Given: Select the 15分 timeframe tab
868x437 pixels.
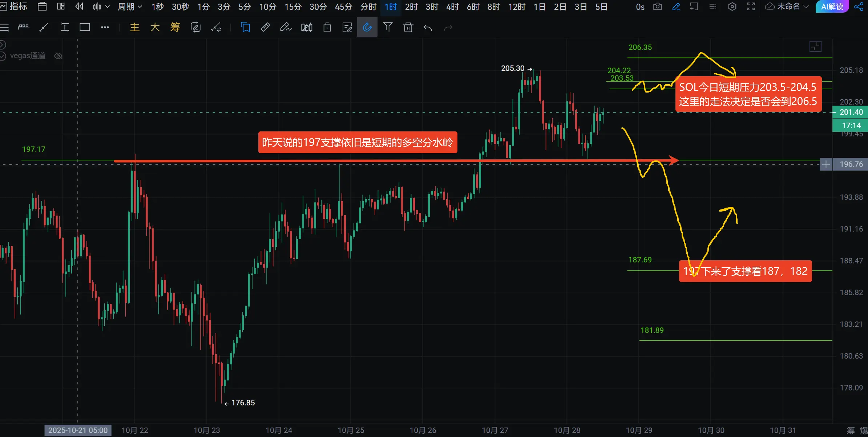Looking at the screenshot, I should tap(293, 7).
